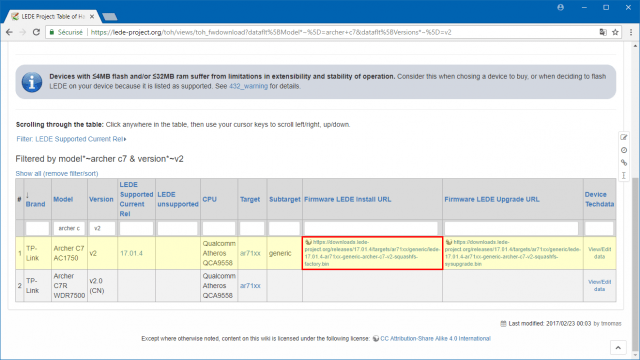The height and width of the screenshot is (360, 640).
Task: Open the translate page icon in address bar
Action: click(x=603, y=32)
